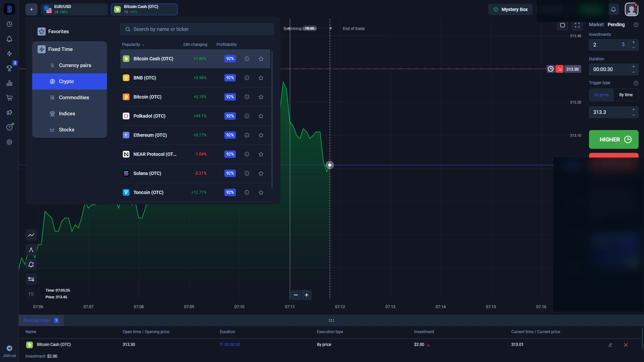The height and width of the screenshot is (362, 644).
Task: Increase investment amount with plus stepper
Action: coord(634,42)
